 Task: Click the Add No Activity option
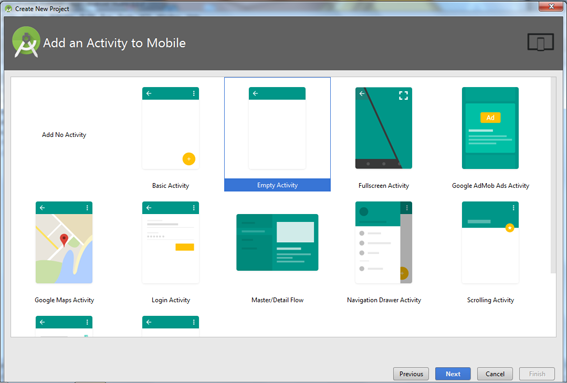click(x=64, y=135)
